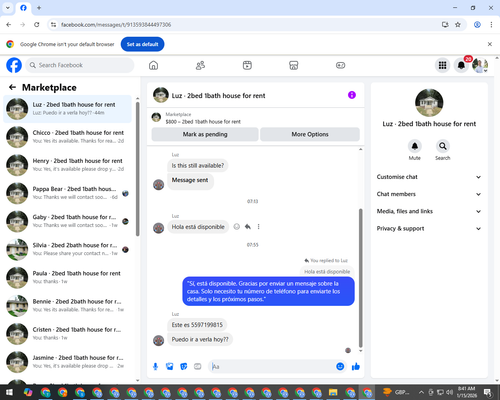Click the chat messages scrollbar

pos(360,278)
